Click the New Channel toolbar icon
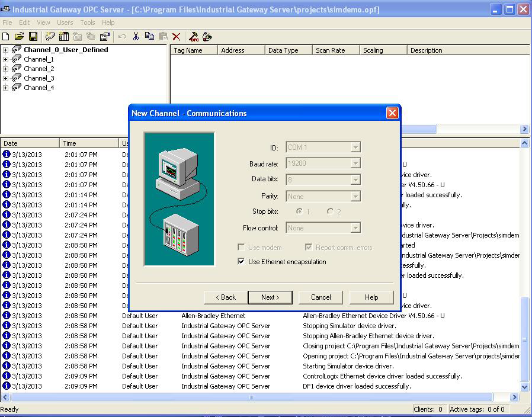The height and width of the screenshot is (417, 532). coord(50,37)
